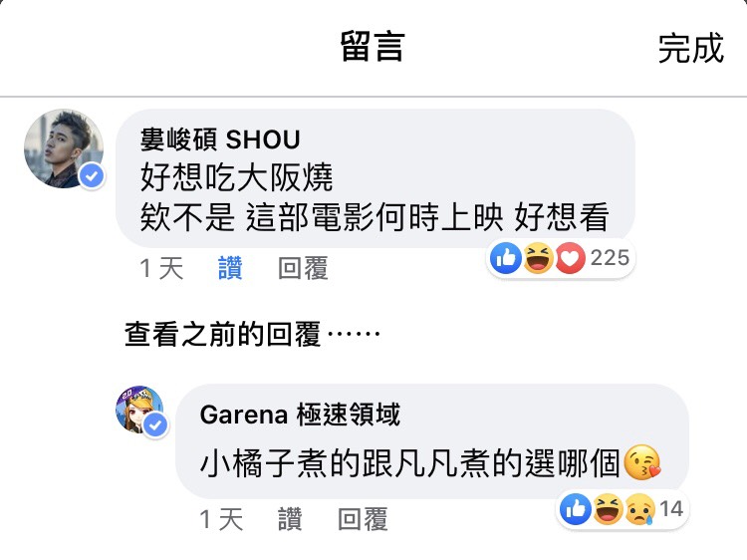Open the commenter name 婁峻碩 SHOU
The height and width of the screenshot is (560, 747).
[220, 140]
